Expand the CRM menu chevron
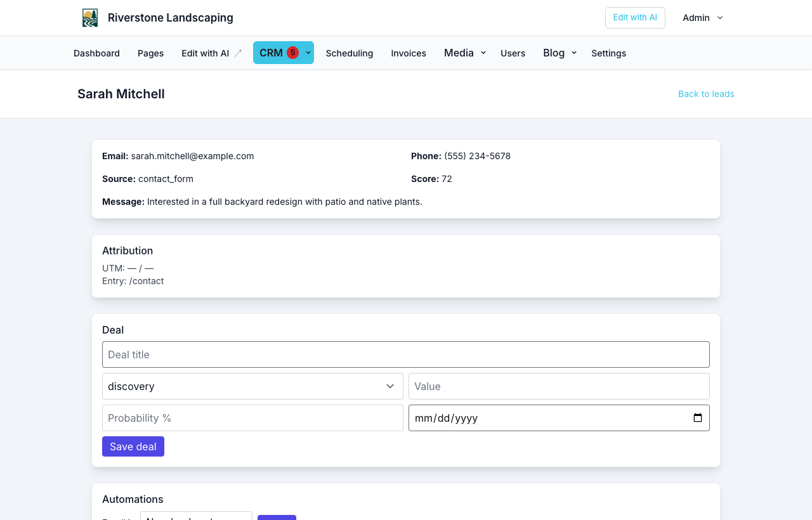 [x=308, y=53]
